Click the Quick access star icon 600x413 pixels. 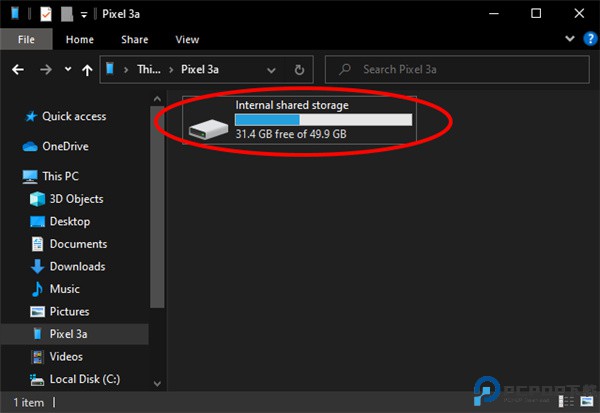coord(30,116)
